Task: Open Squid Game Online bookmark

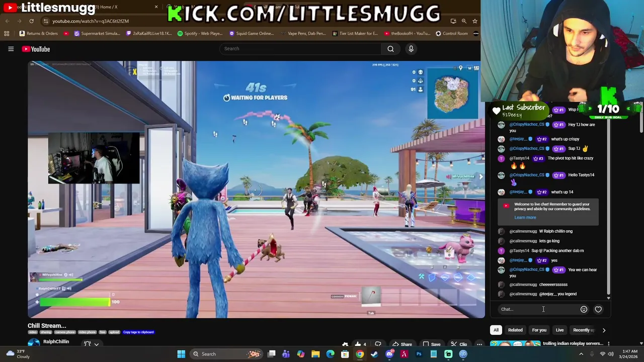Action: (x=252, y=34)
